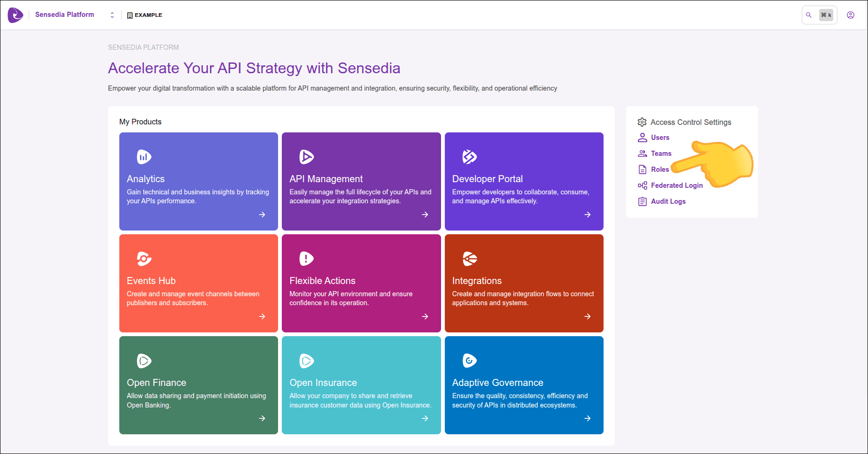Image resolution: width=868 pixels, height=454 pixels.
Task: Click the Developer Portal icon
Action: (x=469, y=157)
